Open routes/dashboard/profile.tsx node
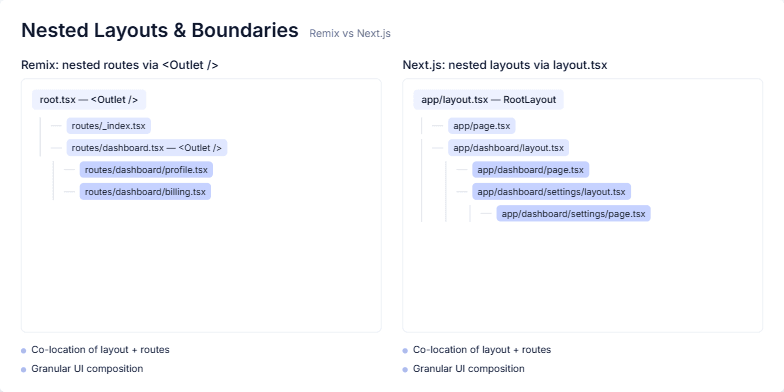Screen dimensions: 784x392 point(146,170)
